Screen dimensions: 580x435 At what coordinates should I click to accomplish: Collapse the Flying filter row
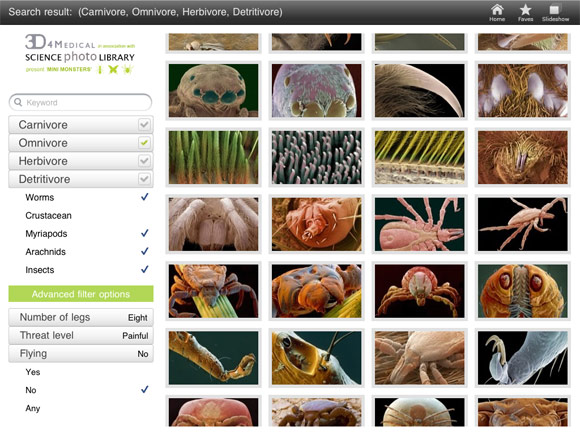(x=81, y=354)
